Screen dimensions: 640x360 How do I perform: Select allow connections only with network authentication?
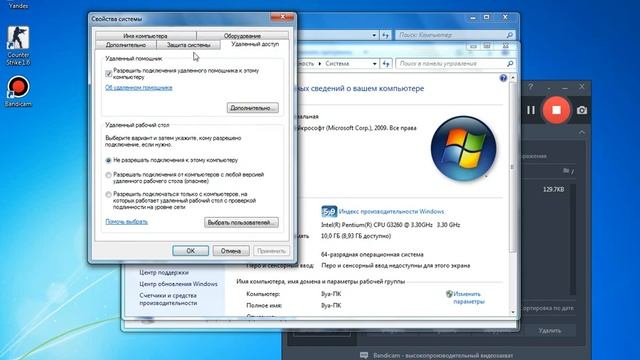pos(109,194)
